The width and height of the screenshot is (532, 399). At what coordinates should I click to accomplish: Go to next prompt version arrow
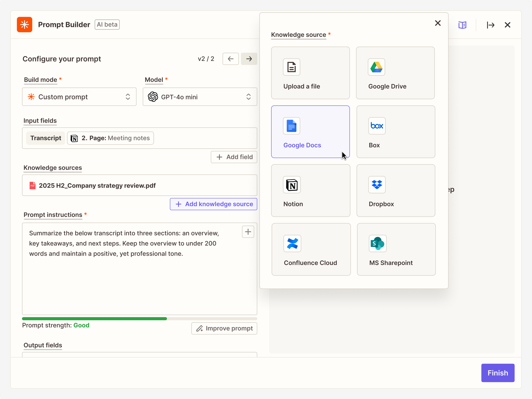[x=249, y=59]
